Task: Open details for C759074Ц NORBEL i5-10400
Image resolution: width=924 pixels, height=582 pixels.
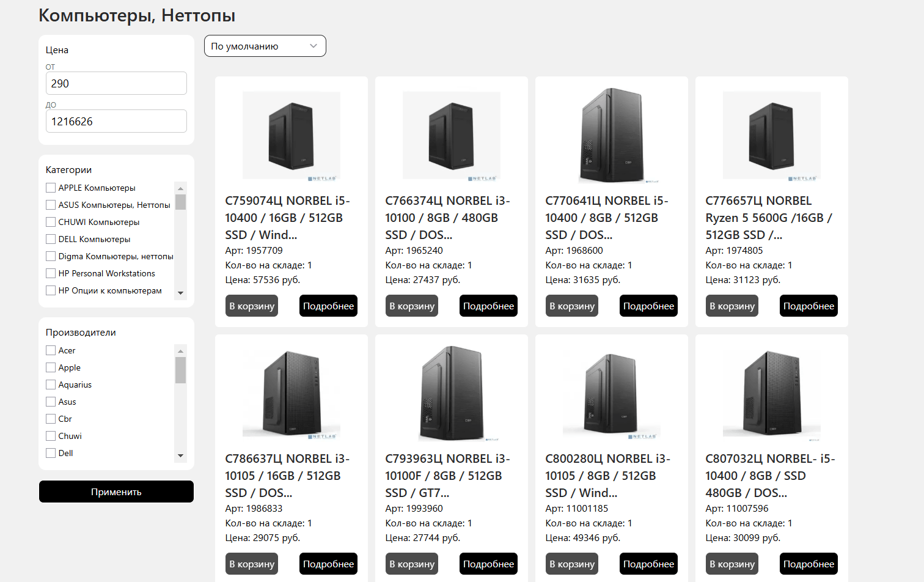Action: [x=328, y=306]
